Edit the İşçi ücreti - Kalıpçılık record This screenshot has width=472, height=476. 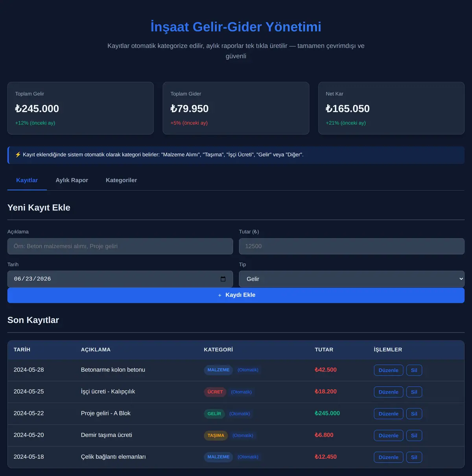click(389, 392)
